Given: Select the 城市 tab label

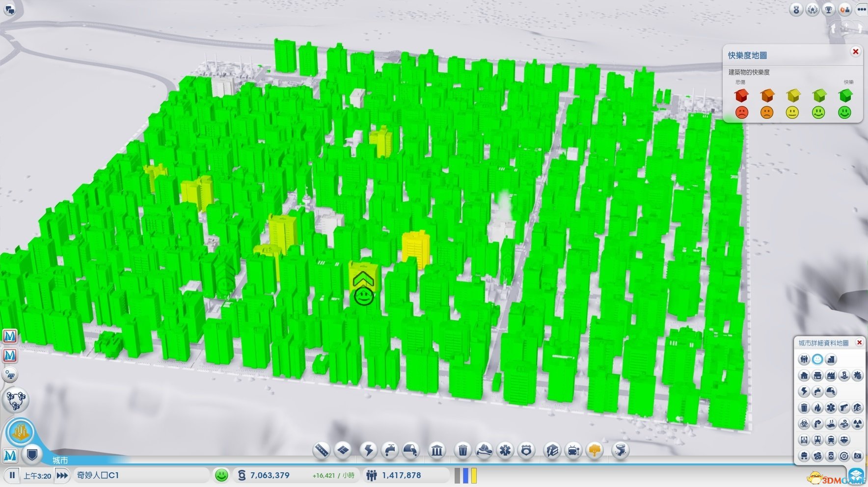Looking at the screenshot, I should pos(60,460).
